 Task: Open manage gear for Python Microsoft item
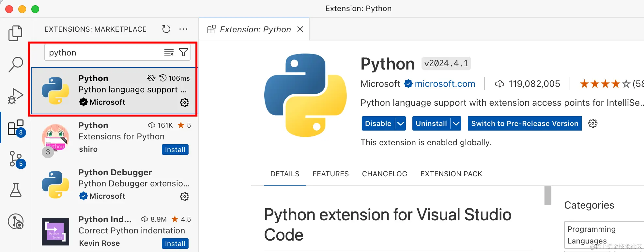tap(185, 102)
